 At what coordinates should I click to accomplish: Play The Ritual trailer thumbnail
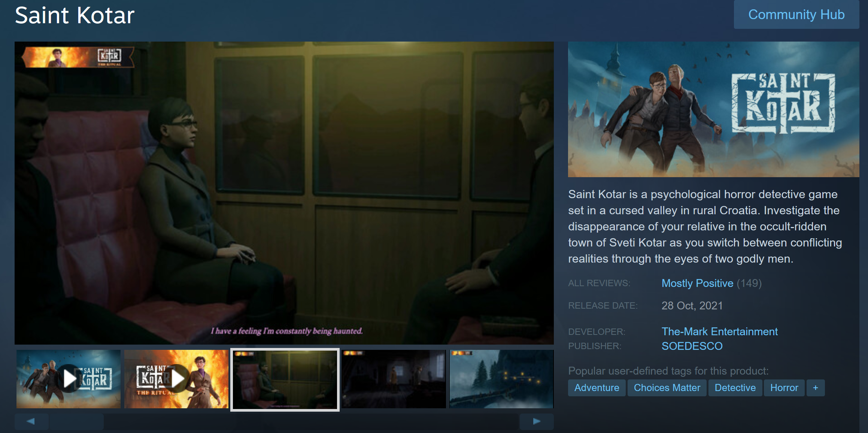click(x=176, y=379)
